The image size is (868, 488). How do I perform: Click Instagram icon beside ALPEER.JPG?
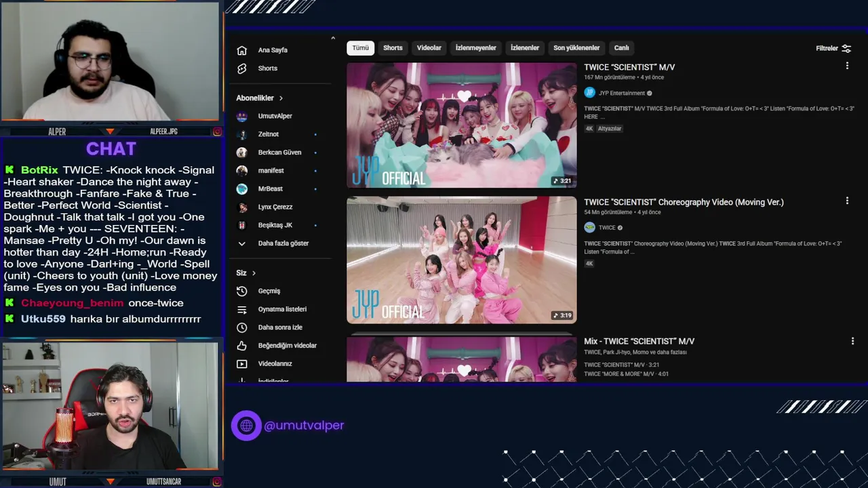[x=217, y=131]
